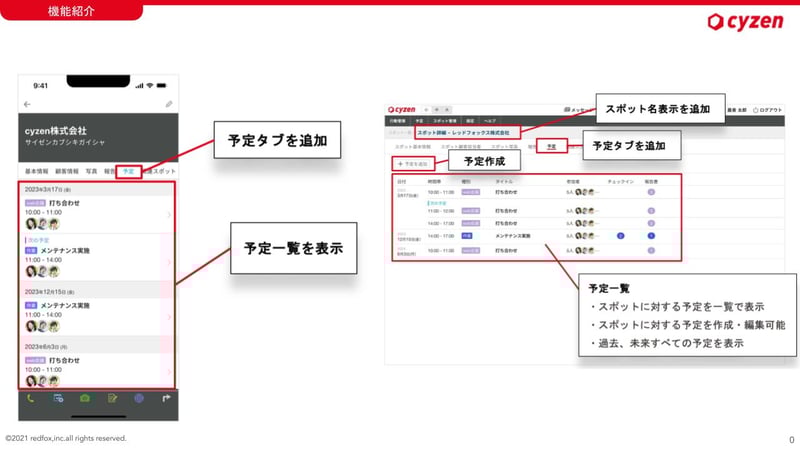Click report badge in the 10:00 - 11:00 3/17 row
This screenshot has height=450, width=800.
651,192
